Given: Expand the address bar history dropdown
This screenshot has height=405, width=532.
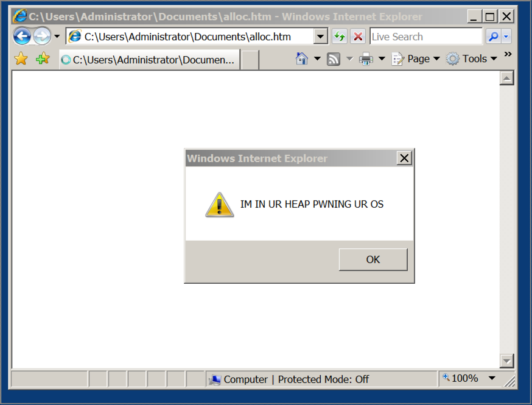Looking at the screenshot, I should point(321,37).
